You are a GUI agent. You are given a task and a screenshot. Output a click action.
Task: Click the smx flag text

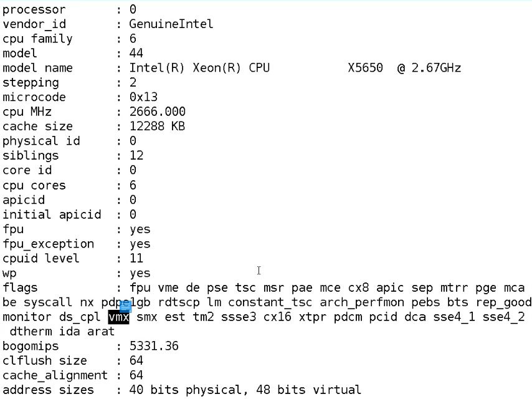[x=147, y=317]
